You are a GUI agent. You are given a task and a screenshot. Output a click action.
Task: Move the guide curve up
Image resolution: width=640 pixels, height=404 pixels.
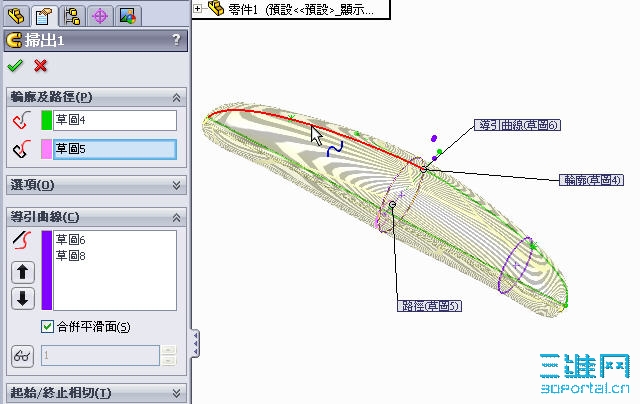click(23, 272)
